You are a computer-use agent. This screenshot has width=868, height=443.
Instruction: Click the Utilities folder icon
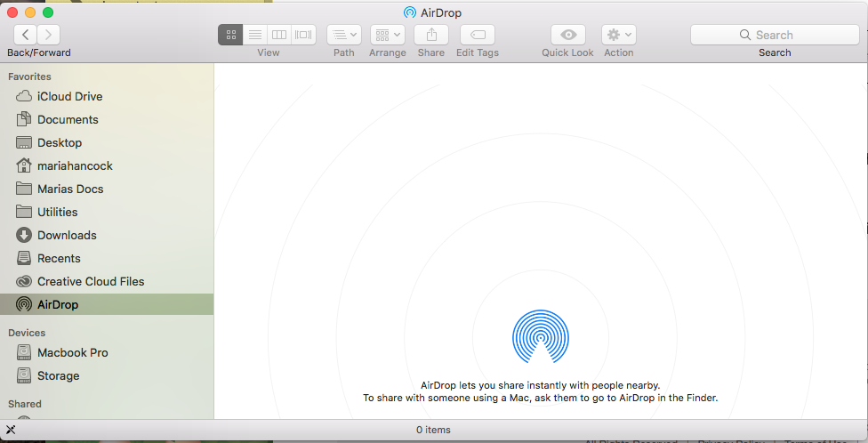point(24,212)
